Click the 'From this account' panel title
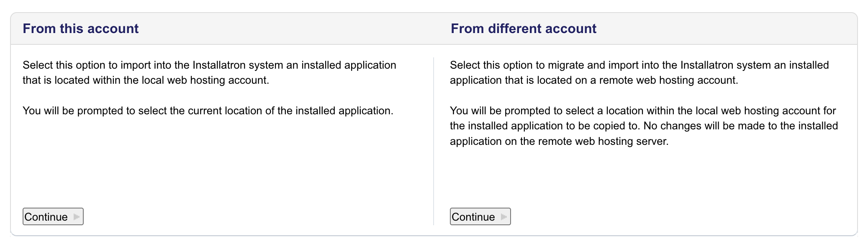The image size is (868, 247). [80, 28]
